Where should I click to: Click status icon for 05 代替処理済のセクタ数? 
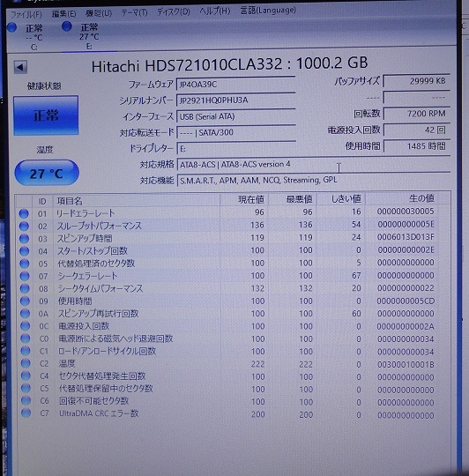point(25,264)
